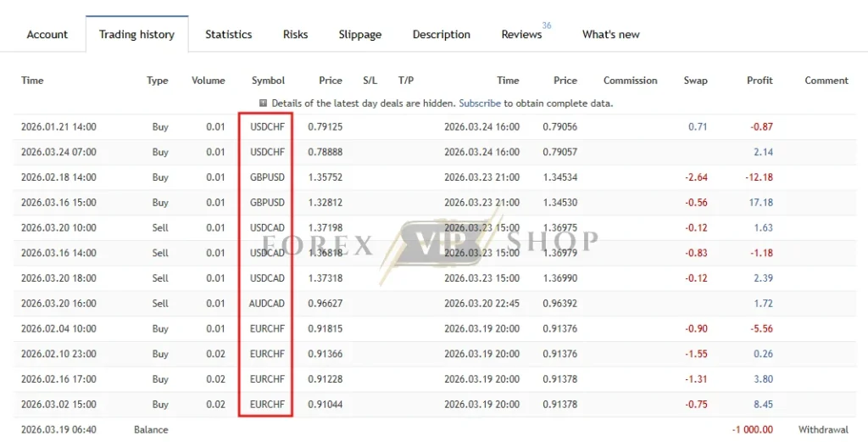Screen dimensions: 868x442
Task: Click the Symbol column header
Action: 268,81
